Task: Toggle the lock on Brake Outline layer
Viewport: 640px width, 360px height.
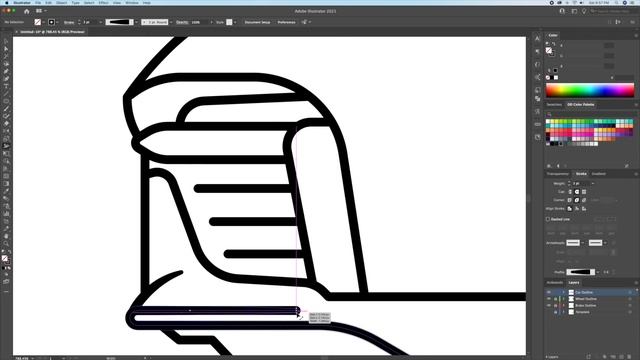Action: click(556, 305)
